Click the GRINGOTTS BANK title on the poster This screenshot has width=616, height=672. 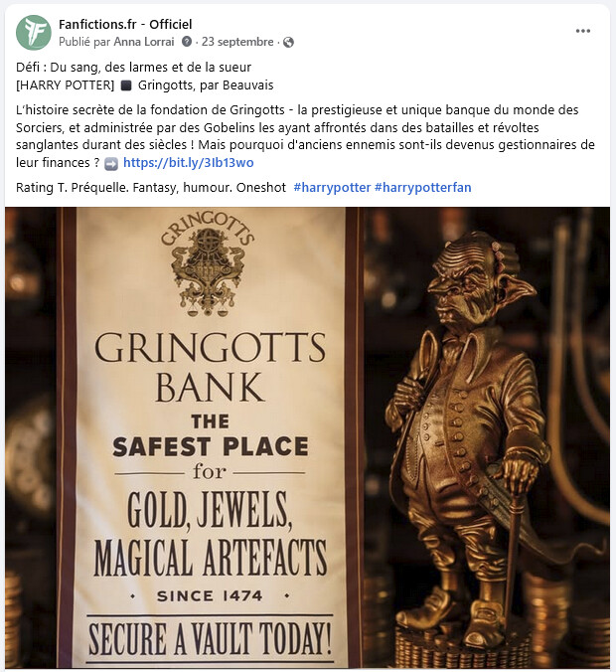pyautogui.click(x=210, y=367)
